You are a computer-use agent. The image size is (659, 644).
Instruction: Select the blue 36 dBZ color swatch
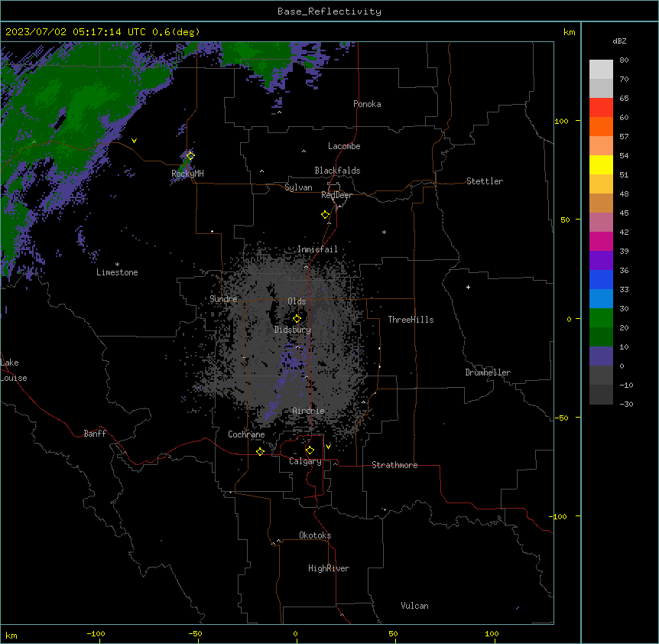(x=601, y=279)
